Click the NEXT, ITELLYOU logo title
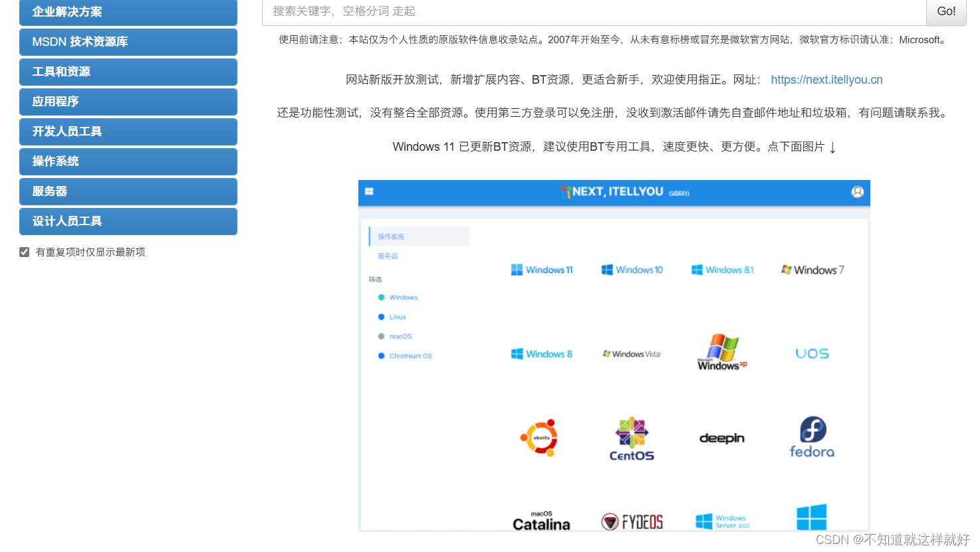 point(612,192)
